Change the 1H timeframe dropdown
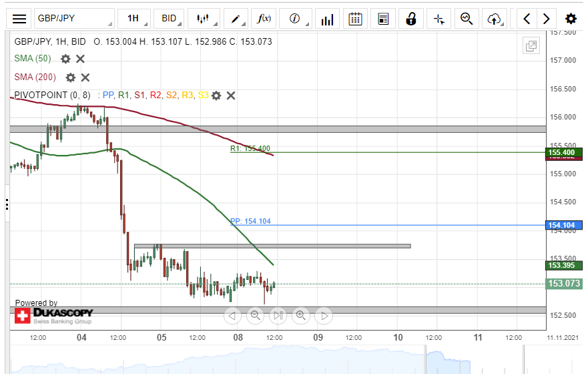This screenshot has height=386, width=588. click(134, 19)
